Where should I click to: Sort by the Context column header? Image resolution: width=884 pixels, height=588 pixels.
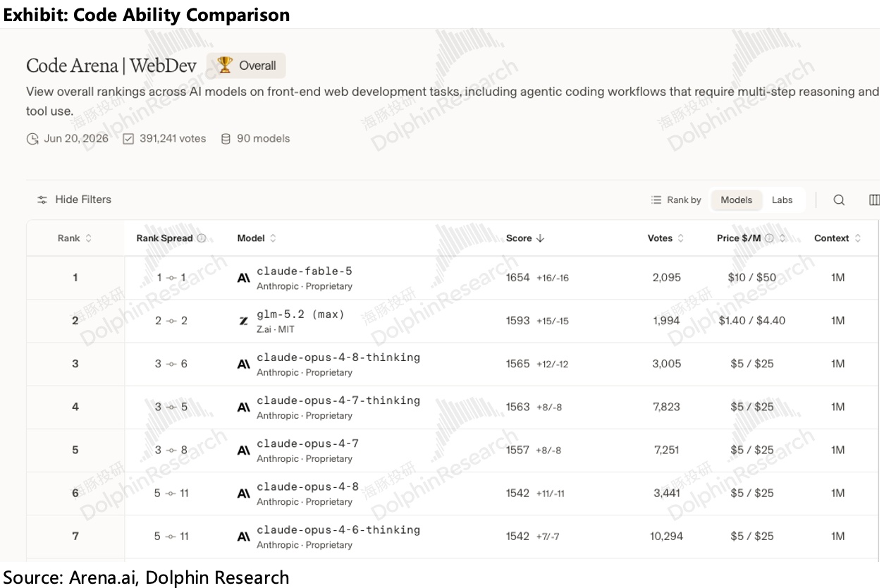point(837,238)
